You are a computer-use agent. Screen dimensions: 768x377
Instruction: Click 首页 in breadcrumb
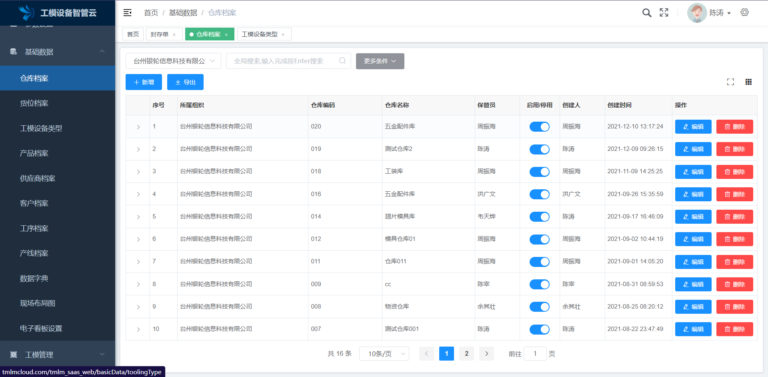tap(151, 13)
